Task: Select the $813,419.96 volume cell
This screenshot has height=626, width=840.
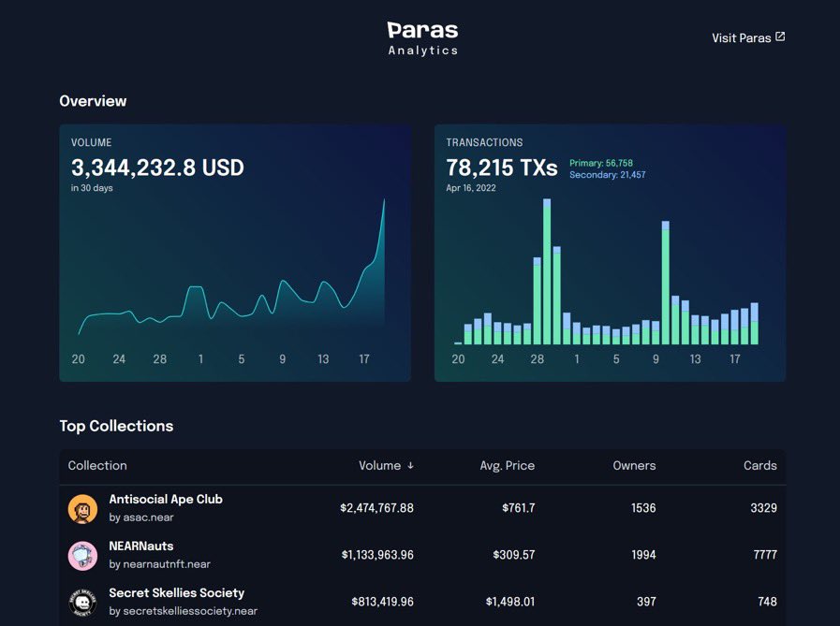Action: coord(382,602)
